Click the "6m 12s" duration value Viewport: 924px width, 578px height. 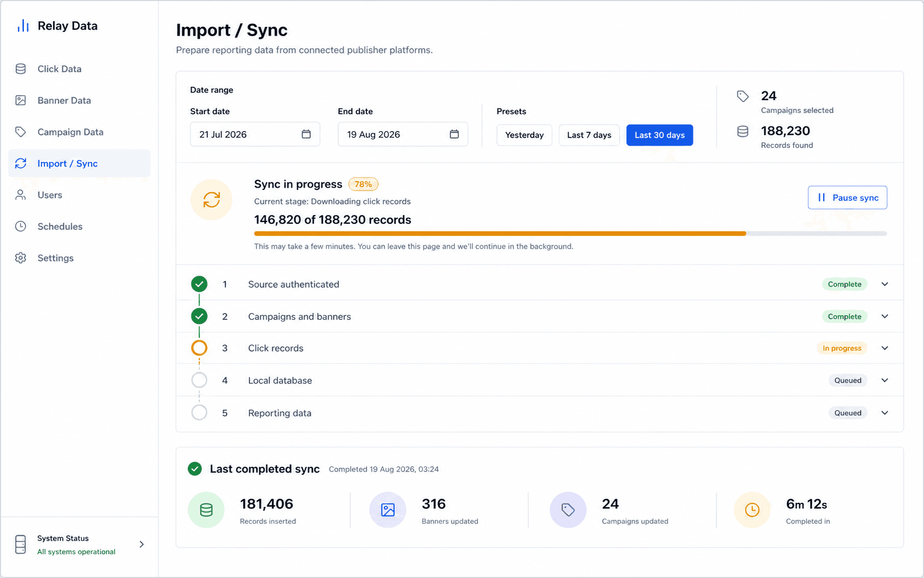(806, 504)
